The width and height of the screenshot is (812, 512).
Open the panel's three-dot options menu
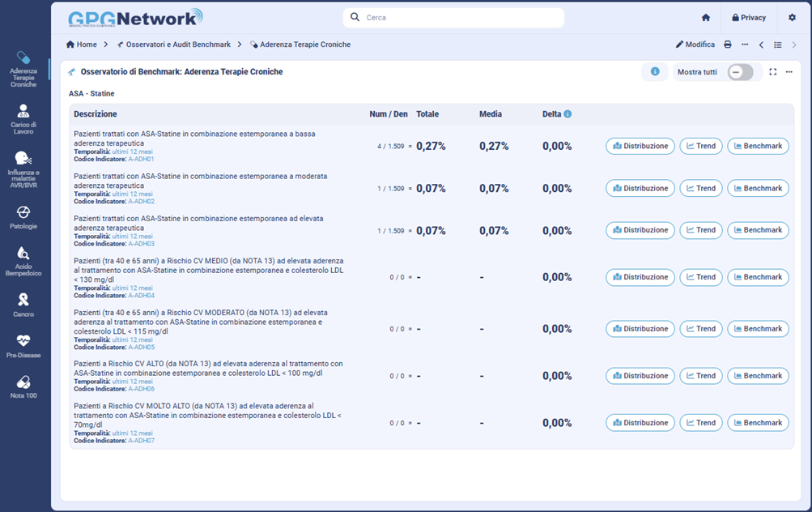(789, 72)
